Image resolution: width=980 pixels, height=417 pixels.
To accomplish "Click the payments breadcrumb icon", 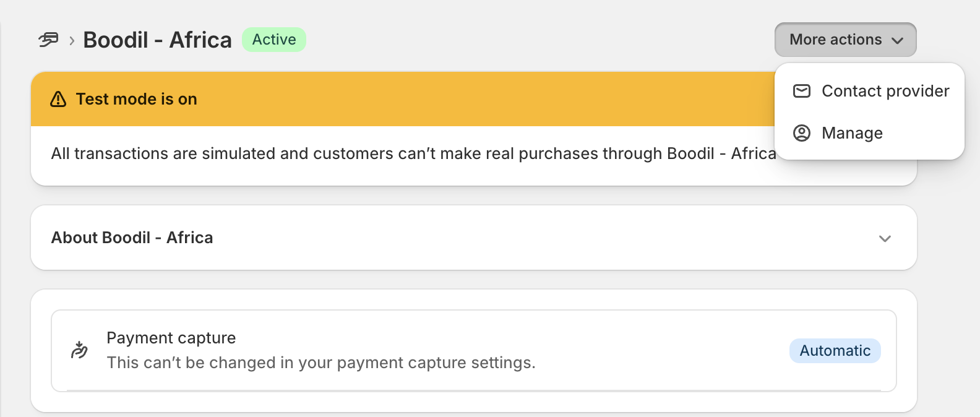I will (x=48, y=40).
